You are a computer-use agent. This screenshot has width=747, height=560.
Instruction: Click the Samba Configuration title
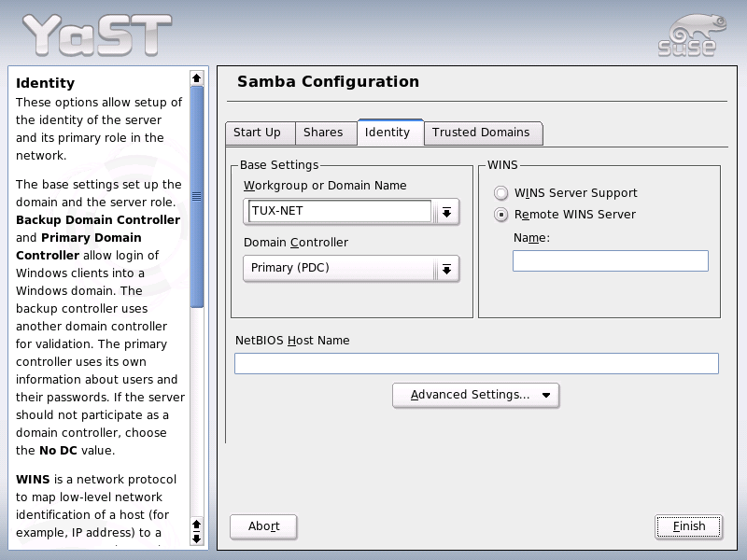[x=329, y=81]
